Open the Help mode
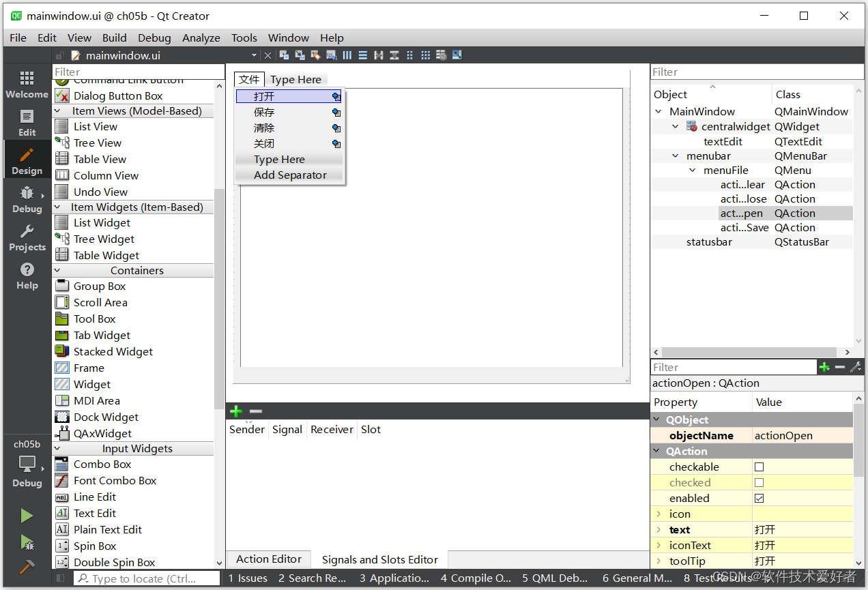This screenshot has height=590, width=868. [x=27, y=276]
